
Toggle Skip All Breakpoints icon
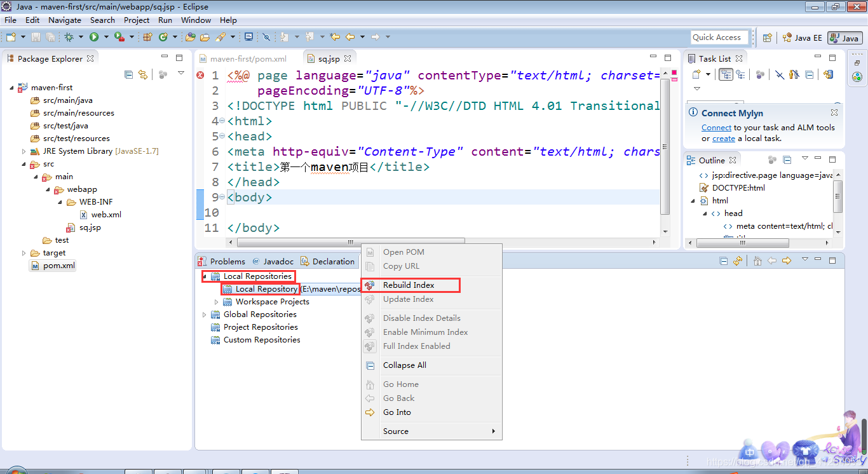point(266,37)
